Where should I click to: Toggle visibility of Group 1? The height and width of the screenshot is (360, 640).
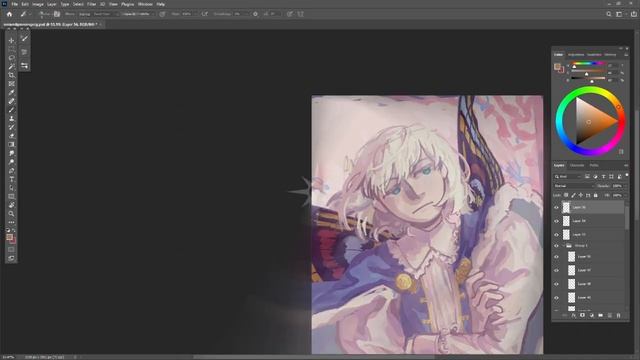(556, 246)
